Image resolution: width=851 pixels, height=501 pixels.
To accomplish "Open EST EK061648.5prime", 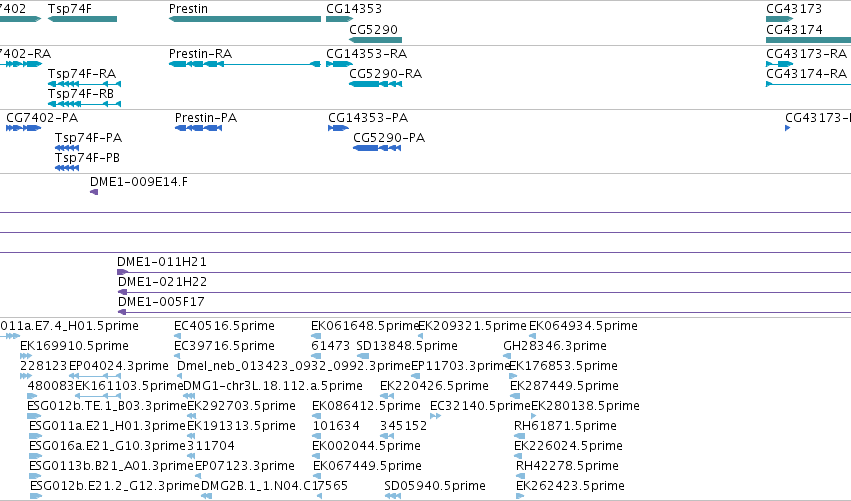I will coord(365,326).
